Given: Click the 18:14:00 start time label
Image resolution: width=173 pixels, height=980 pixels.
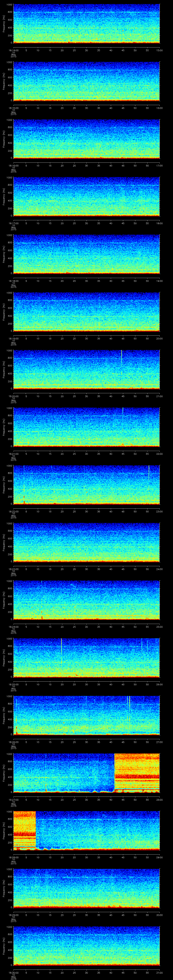Looking at the screenshot, I should click(13, 50).
